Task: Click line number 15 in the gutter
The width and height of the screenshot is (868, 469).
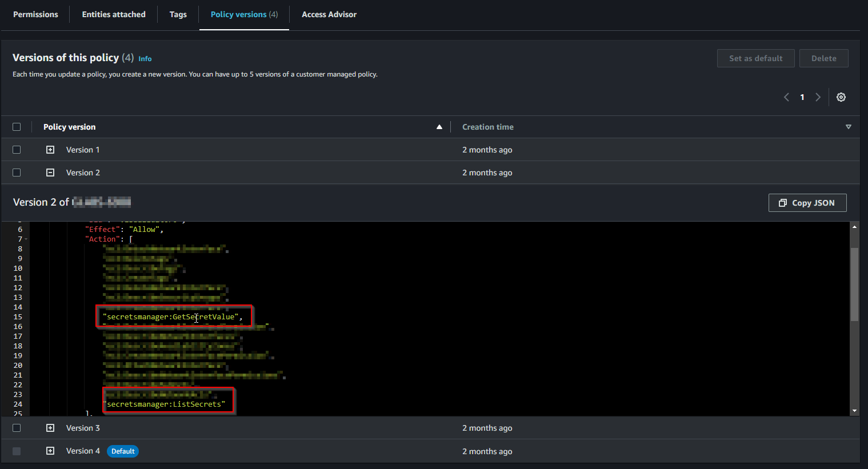Action: 18,317
